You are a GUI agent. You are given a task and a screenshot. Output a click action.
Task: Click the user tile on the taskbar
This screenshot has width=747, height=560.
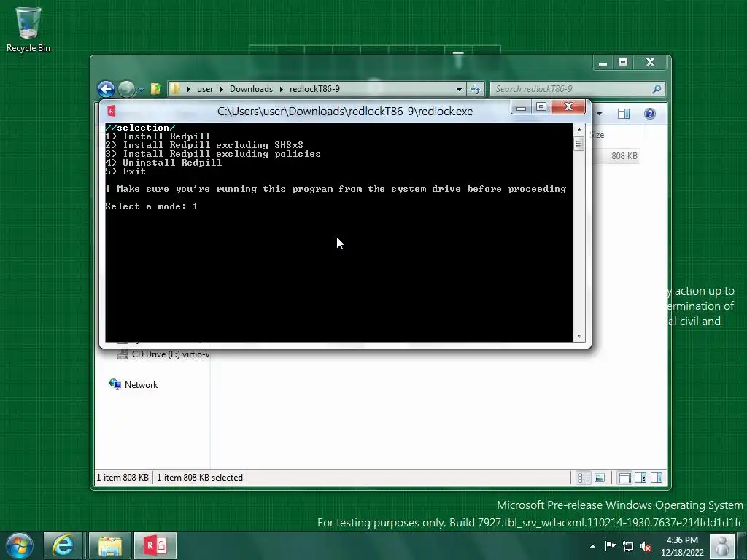[722, 545]
